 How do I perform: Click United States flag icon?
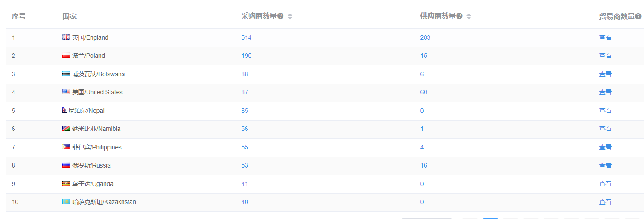pos(66,92)
